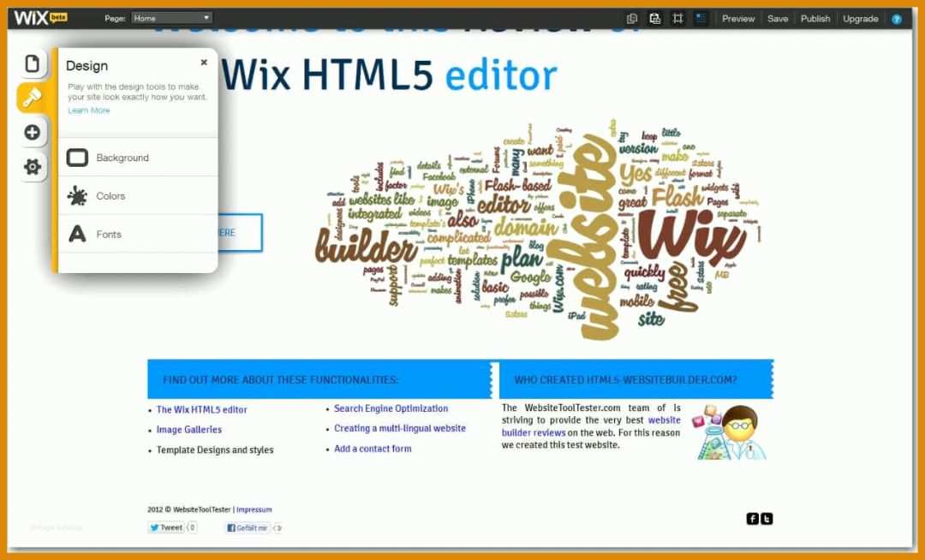
Task: Open Creating a multi-lingual website link
Action: coord(400,428)
